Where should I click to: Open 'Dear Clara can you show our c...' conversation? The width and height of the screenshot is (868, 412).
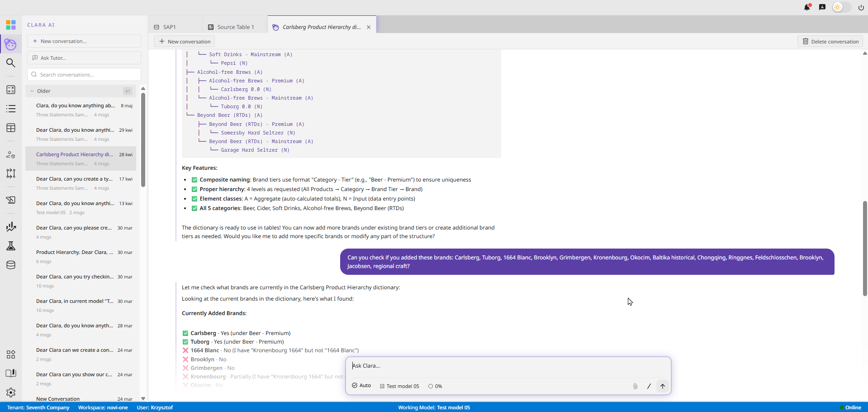(x=81, y=379)
